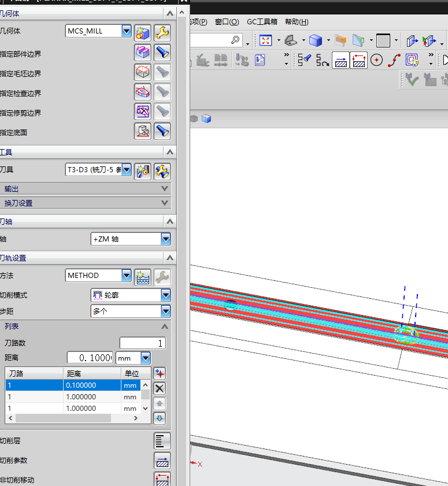Viewport: 448px width, 486px height.
Task: Open the cut pattern (切削模式) dropdown
Action: tap(166, 295)
